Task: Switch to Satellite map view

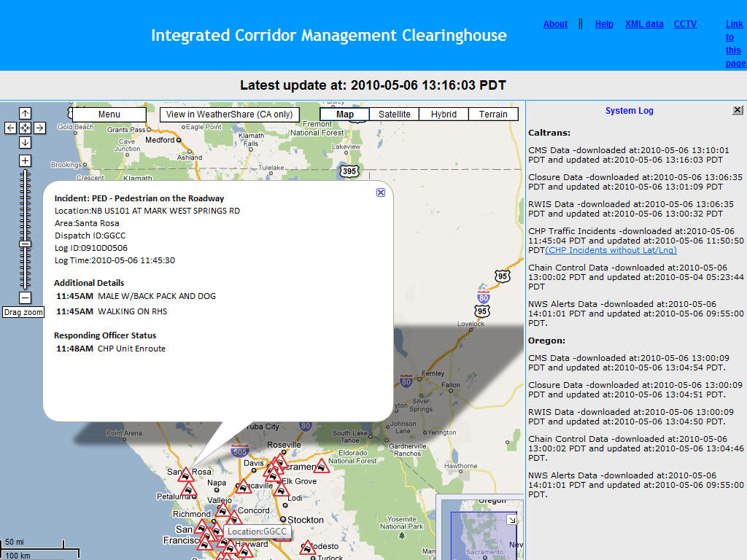Action: click(x=394, y=114)
